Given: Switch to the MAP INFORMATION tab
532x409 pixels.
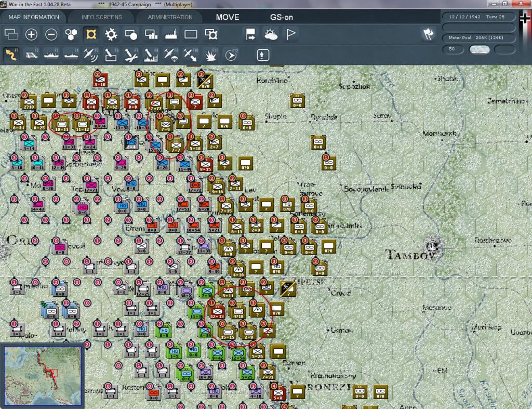Looking at the screenshot, I should [x=34, y=17].
